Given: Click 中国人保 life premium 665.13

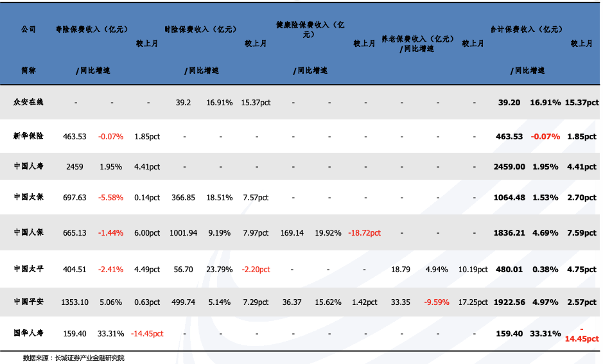Looking at the screenshot, I should point(74,233).
